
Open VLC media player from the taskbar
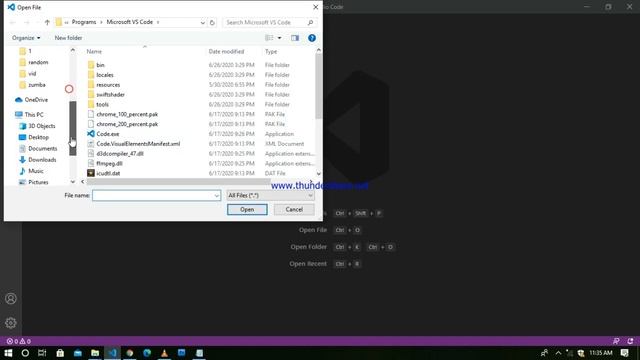[164, 353]
